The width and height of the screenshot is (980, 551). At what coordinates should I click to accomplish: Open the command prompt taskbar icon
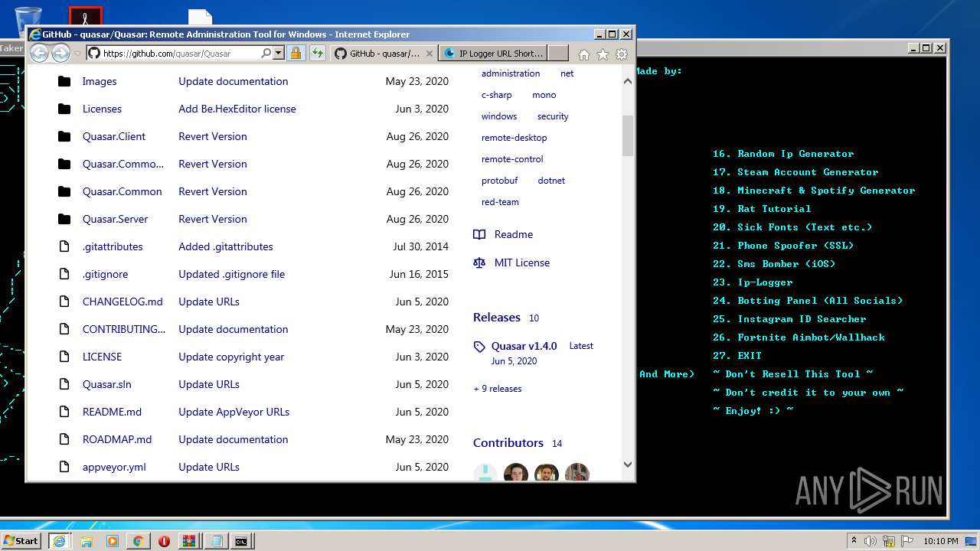point(241,540)
